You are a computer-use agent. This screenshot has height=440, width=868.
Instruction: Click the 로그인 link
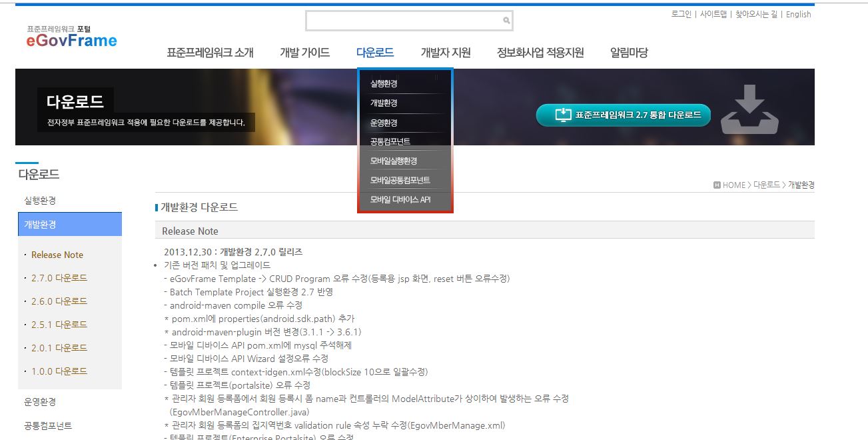[681, 14]
